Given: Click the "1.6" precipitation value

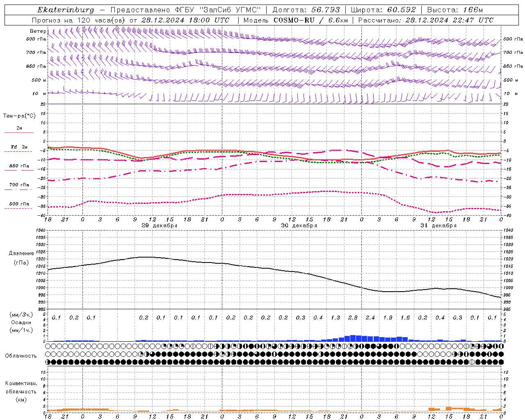Looking at the screenshot, I should [x=405, y=317].
